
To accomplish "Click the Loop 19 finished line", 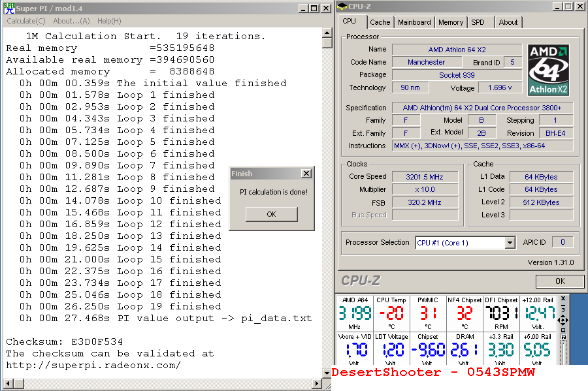I will pyautogui.click(x=120, y=306).
